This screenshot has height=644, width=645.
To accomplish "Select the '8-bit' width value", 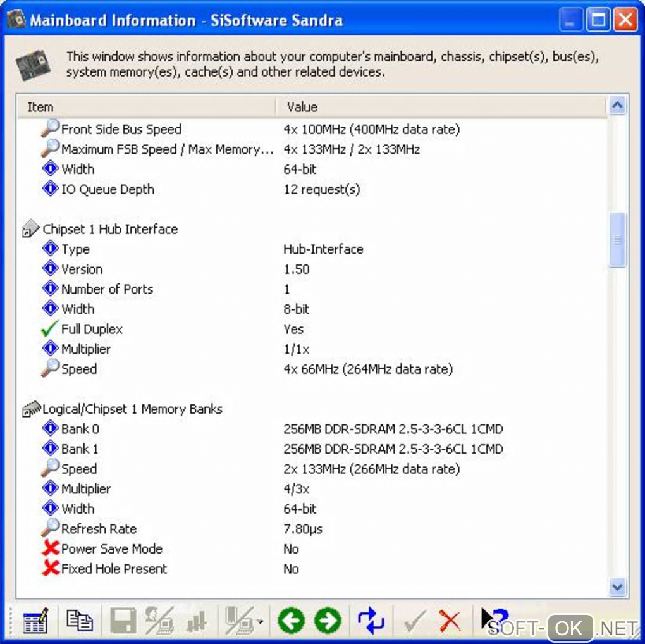I will tap(296, 309).
